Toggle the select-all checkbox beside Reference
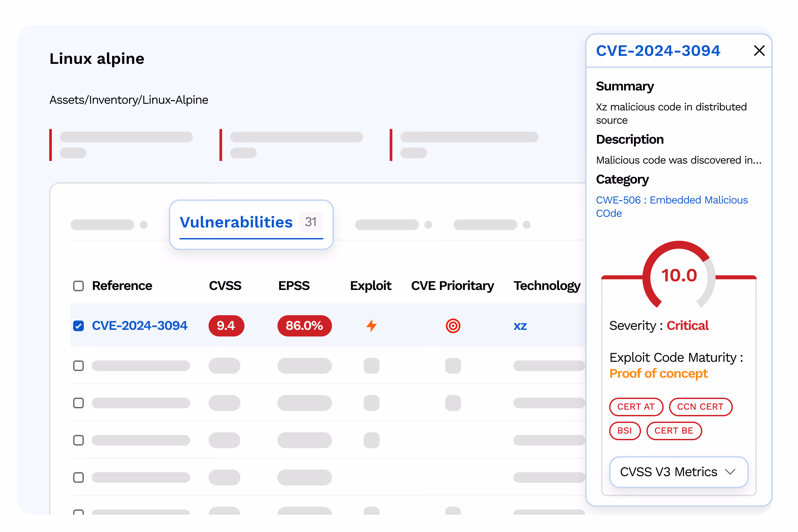The width and height of the screenshot is (798, 532). pos(78,286)
